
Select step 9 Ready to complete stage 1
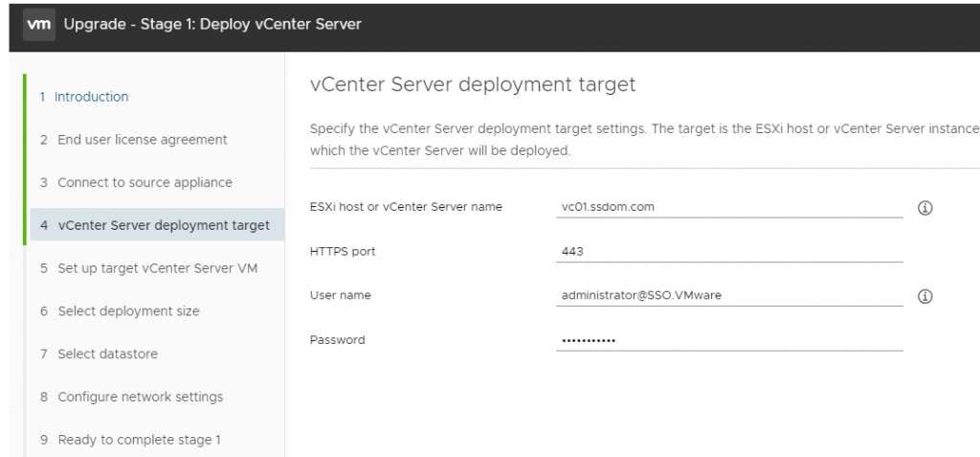pyautogui.click(x=130, y=440)
